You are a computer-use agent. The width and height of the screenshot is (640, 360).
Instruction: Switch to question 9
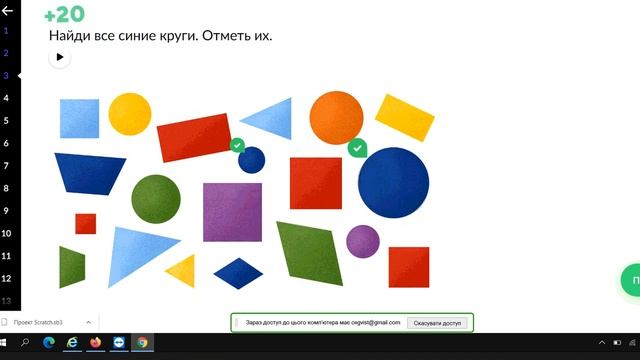(x=6, y=211)
